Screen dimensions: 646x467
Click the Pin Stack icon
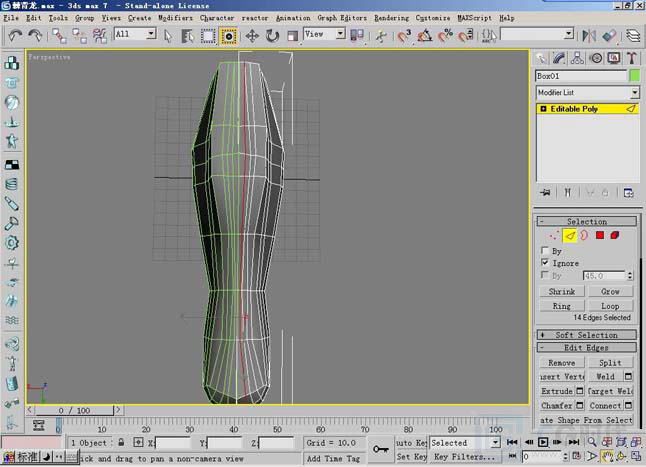coord(546,192)
